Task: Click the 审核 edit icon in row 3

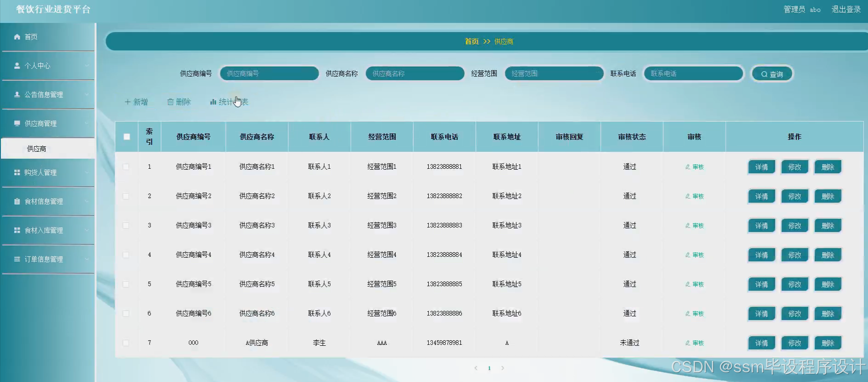Action: click(x=688, y=226)
